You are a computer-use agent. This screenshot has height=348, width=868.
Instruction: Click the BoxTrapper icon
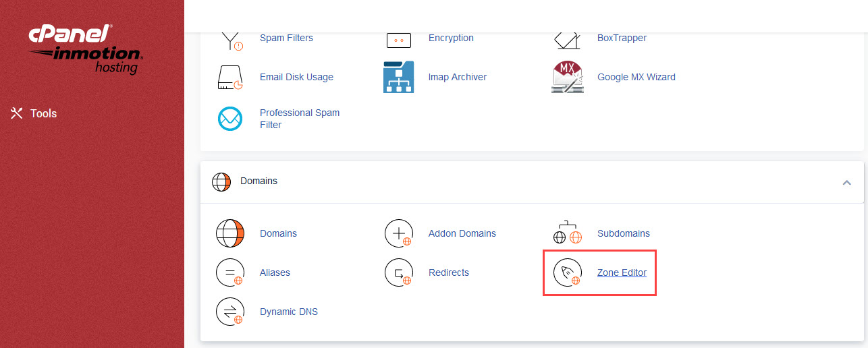(x=567, y=39)
